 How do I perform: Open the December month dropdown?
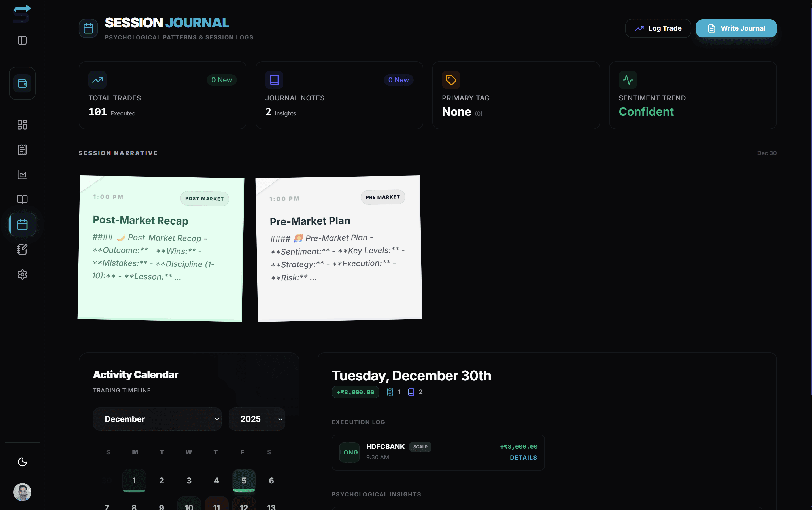tap(157, 419)
